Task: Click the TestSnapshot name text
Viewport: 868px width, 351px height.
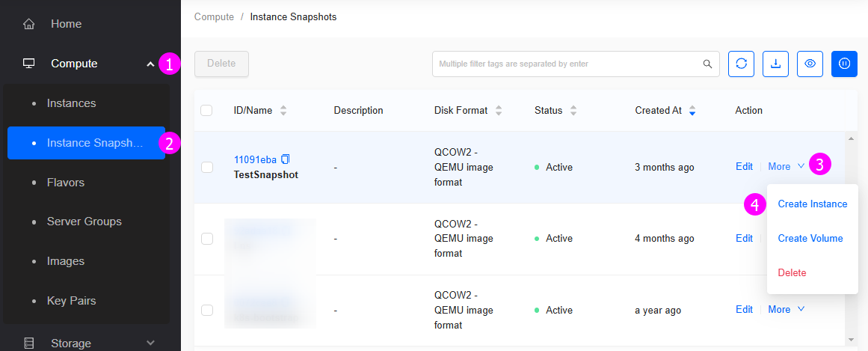Action: (x=266, y=174)
